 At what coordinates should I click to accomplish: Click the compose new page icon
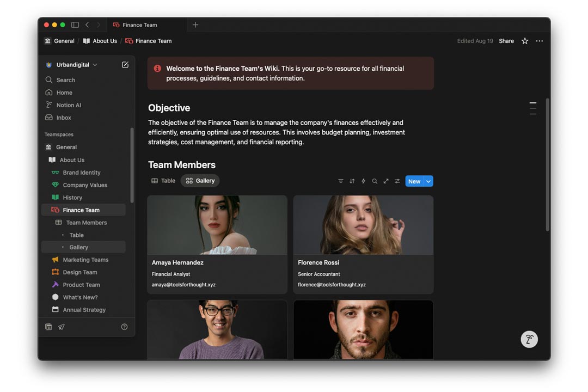[x=125, y=65]
